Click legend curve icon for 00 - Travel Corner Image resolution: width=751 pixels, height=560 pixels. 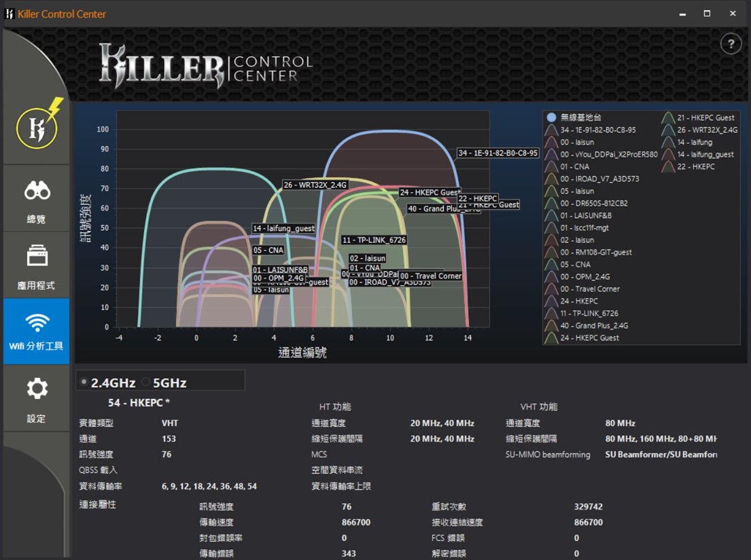tap(552, 289)
